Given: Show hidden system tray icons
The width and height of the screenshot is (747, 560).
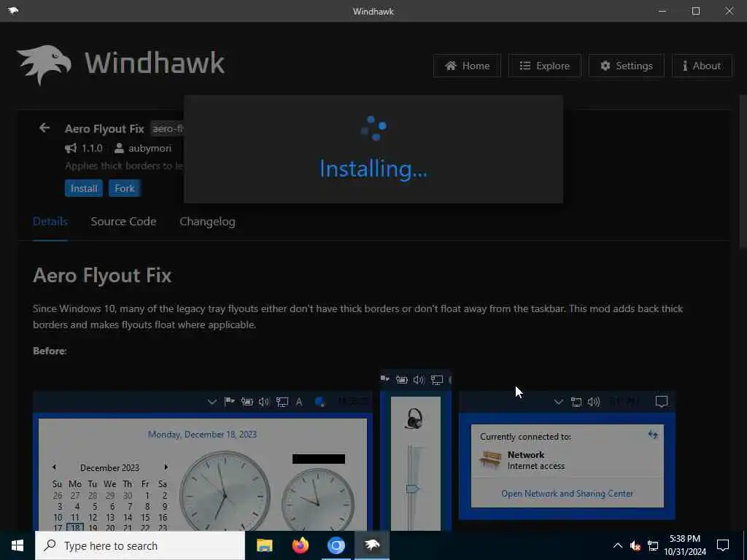Looking at the screenshot, I should pos(617,545).
